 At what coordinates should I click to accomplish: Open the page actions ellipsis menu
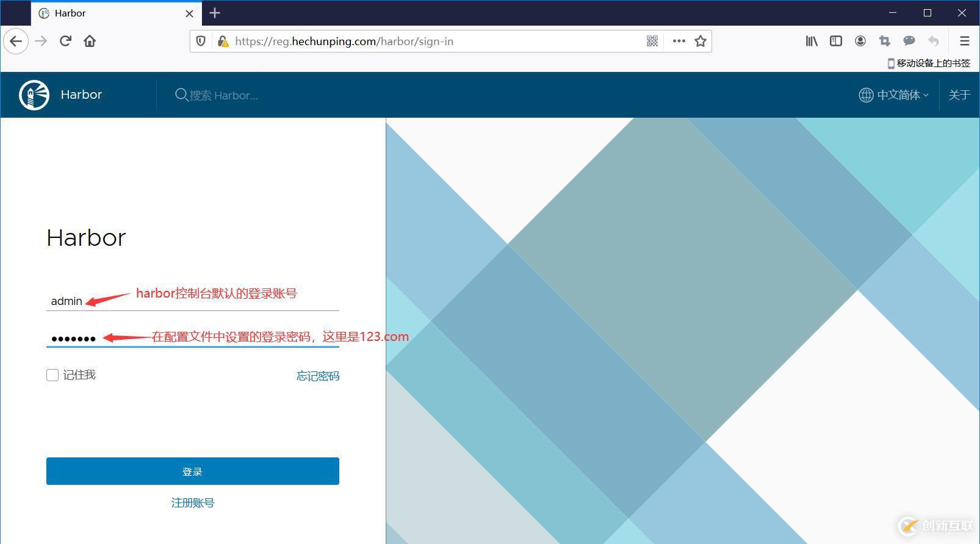(x=679, y=41)
